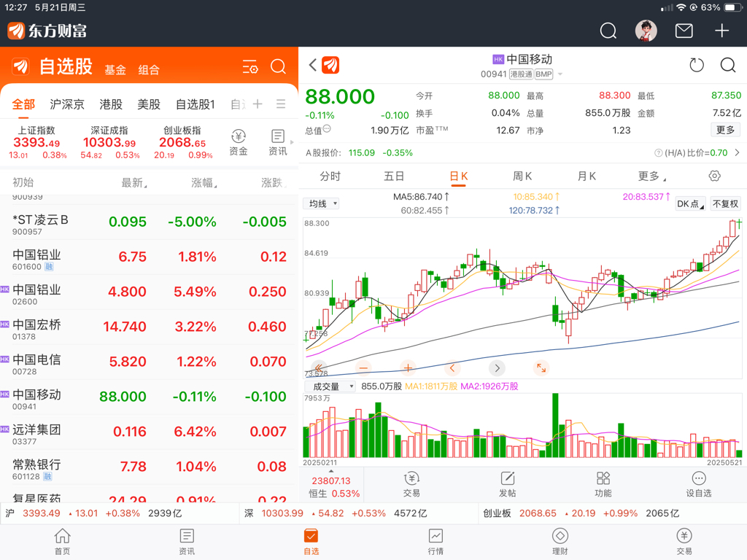This screenshot has height=560, width=747.
Task: Tap 更多 button for quote details
Action: 726,130
